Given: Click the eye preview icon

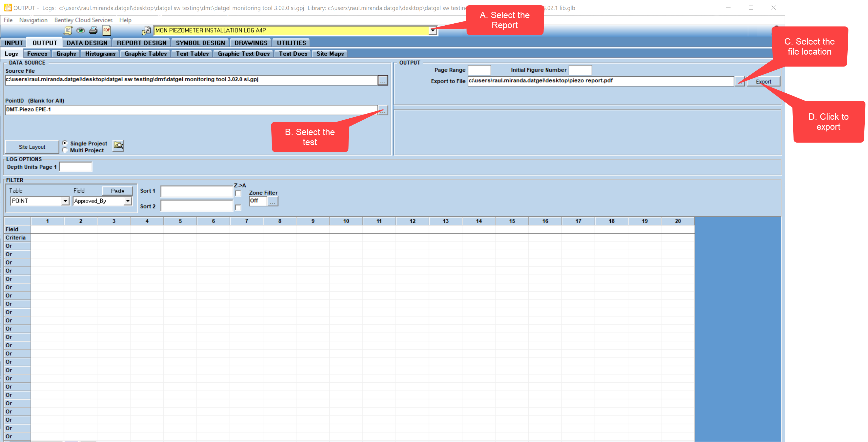Looking at the screenshot, I should (x=81, y=31).
